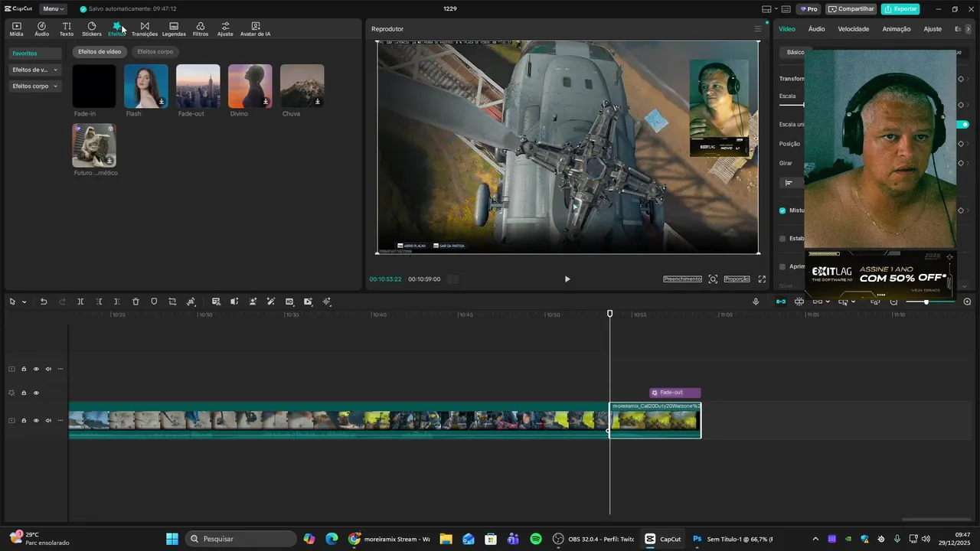Take a snapshot of the preview frame
The width and height of the screenshot is (980, 551).
(713, 279)
